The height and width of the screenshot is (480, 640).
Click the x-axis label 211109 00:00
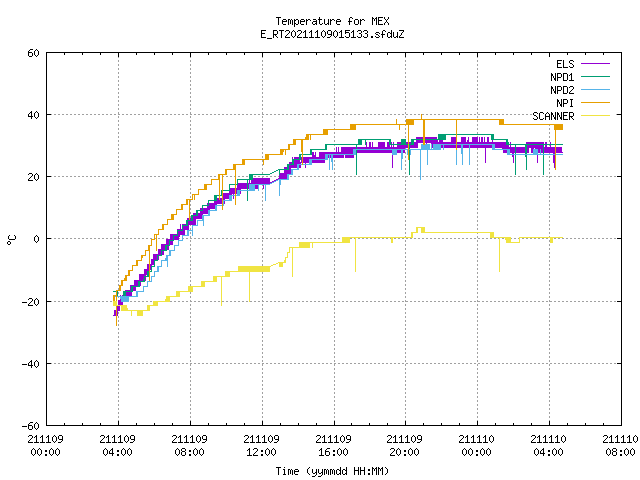[x=45, y=446]
